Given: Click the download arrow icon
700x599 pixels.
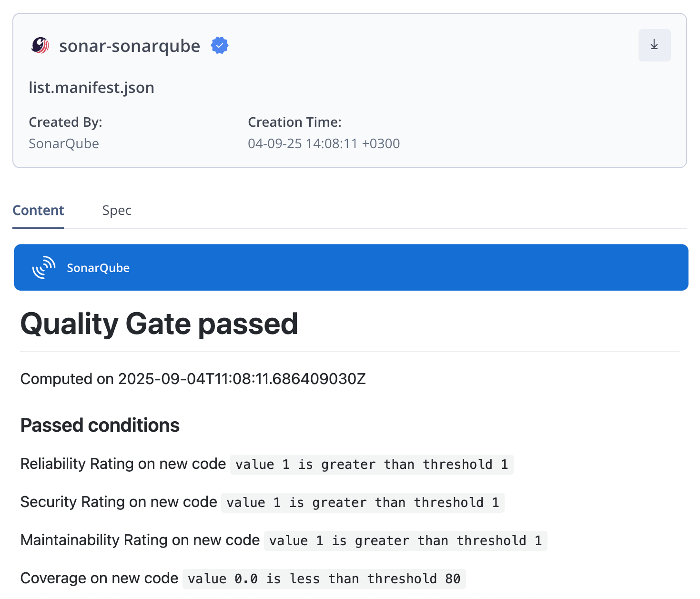Looking at the screenshot, I should (654, 45).
